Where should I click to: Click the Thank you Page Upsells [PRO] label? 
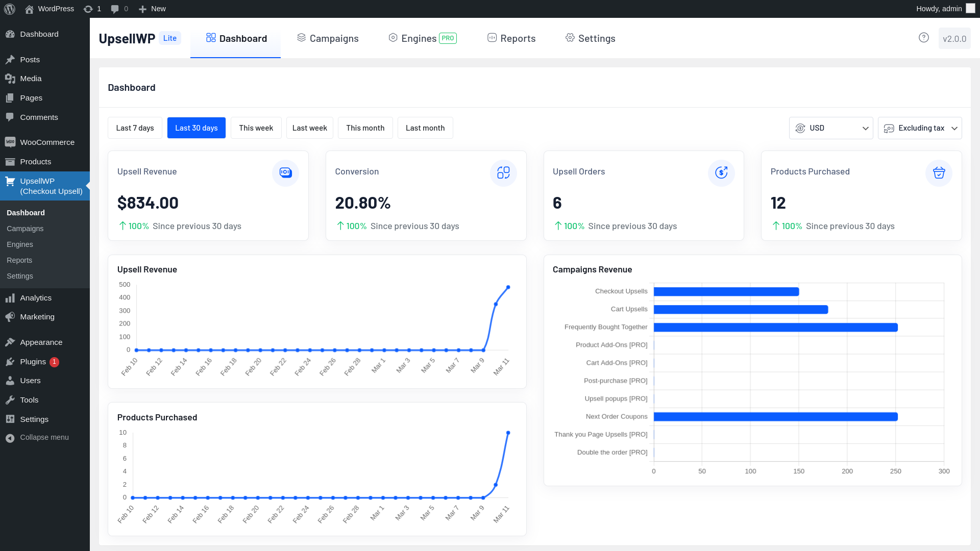click(x=601, y=435)
